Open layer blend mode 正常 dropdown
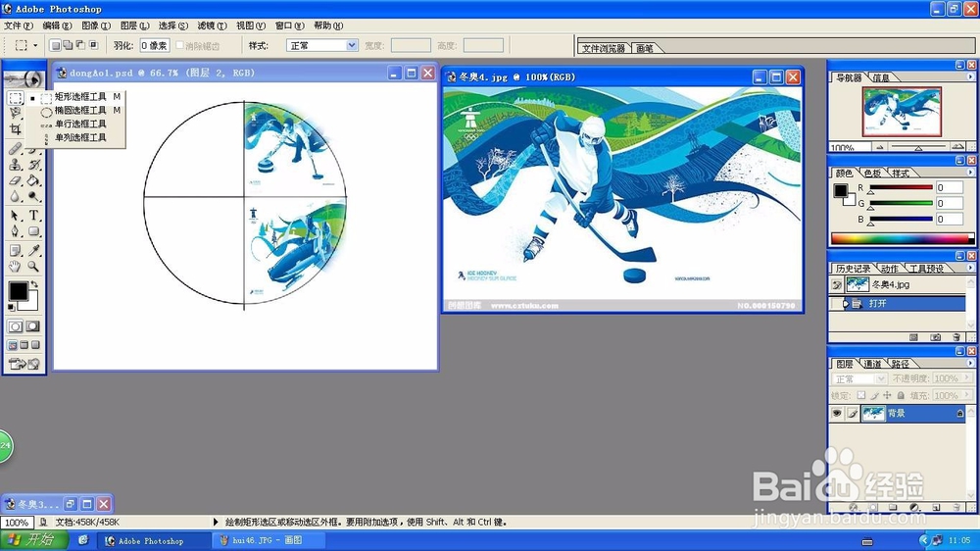Viewport: 980px width, 551px height. click(x=858, y=379)
